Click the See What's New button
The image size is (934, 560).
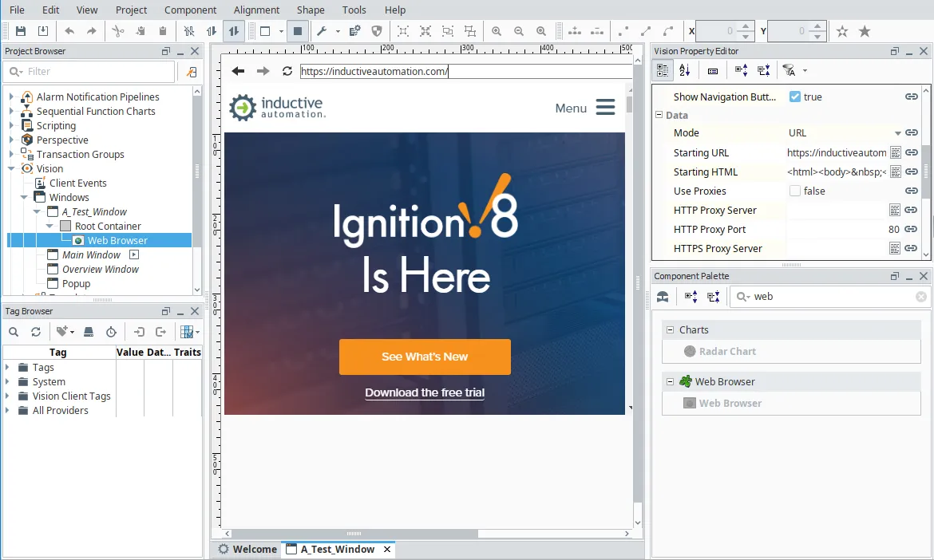[x=425, y=357]
